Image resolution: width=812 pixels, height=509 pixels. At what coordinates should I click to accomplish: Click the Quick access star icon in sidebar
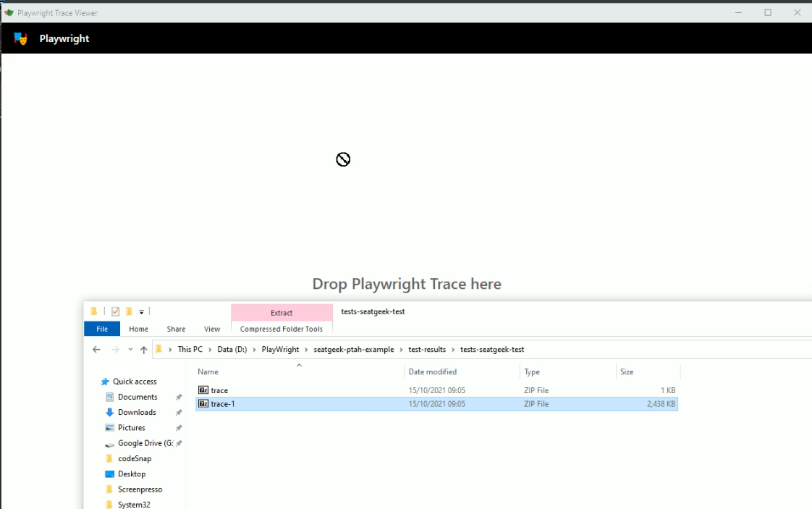pyautogui.click(x=105, y=382)
